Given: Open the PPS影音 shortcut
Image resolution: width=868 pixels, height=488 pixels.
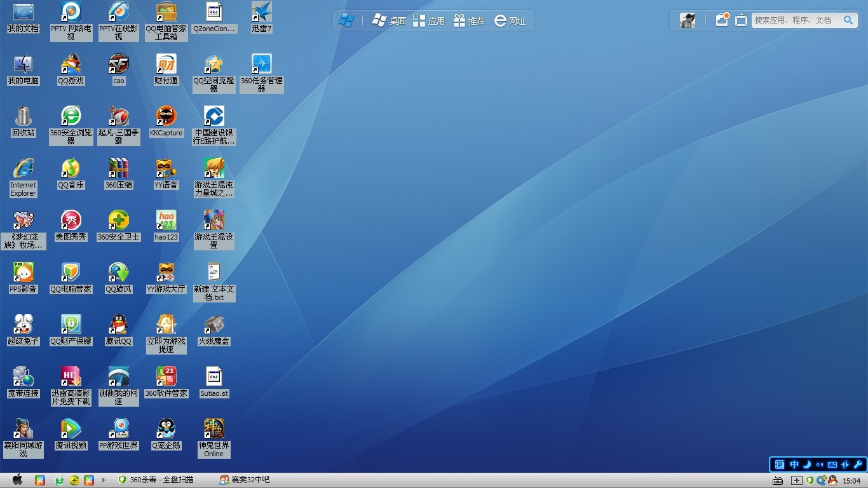Looking at the screenshot, I should 23,278.
